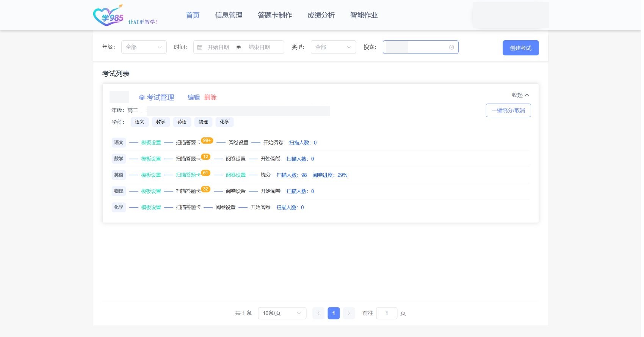Select the 英语 subject tag
Image resolution: width=644 pixels, height=337 pixels.
click(x=182, y=122)
